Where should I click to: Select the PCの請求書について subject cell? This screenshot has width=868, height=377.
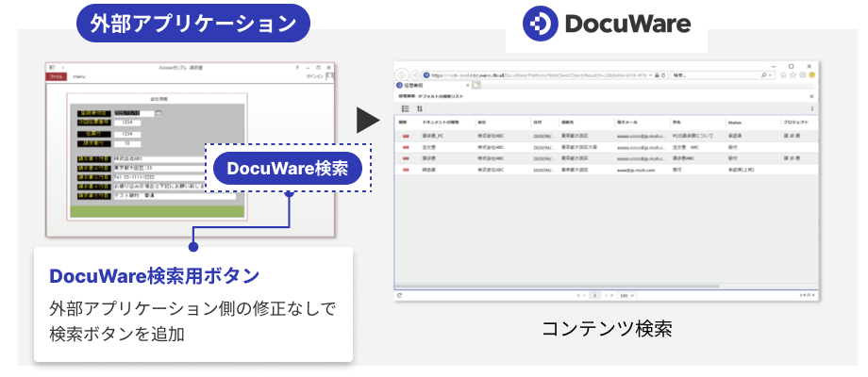pos(693,136)
